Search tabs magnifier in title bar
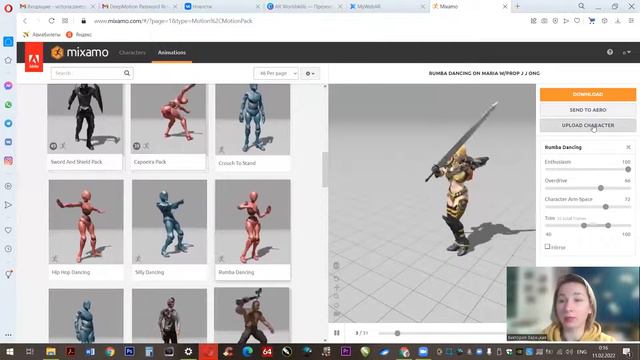 581,6
